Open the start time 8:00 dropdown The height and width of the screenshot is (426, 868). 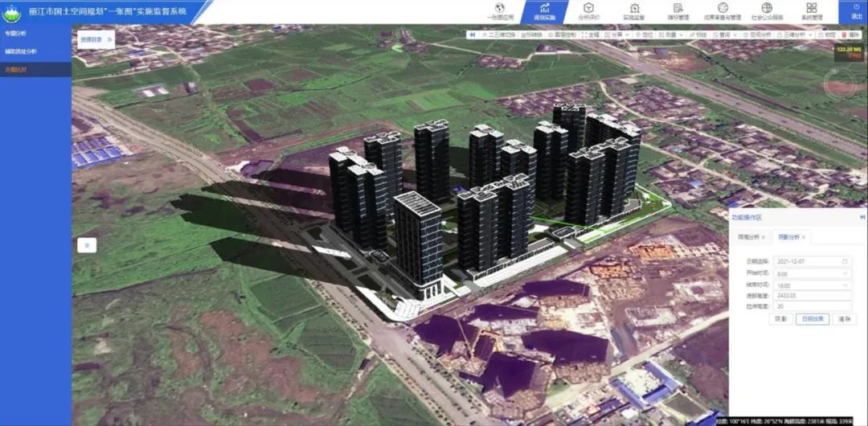[812, 273]
